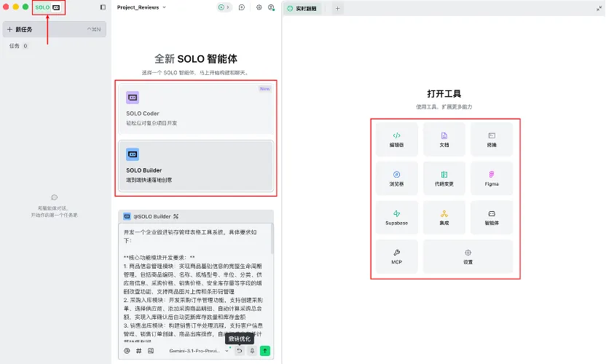Add context with the # icon
This screenshot has height=364, width=606.
pyautogui.click(x=138, y=351)
